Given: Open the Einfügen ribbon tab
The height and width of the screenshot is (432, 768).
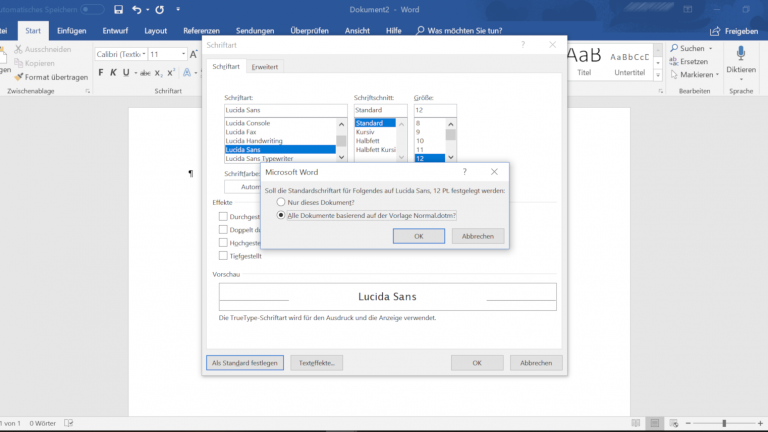Looking at the screenshot, I should (71, 30).
